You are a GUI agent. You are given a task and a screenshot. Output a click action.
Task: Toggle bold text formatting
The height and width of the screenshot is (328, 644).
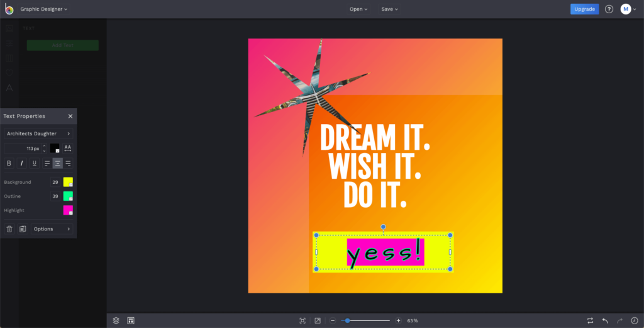pos(9,163)
